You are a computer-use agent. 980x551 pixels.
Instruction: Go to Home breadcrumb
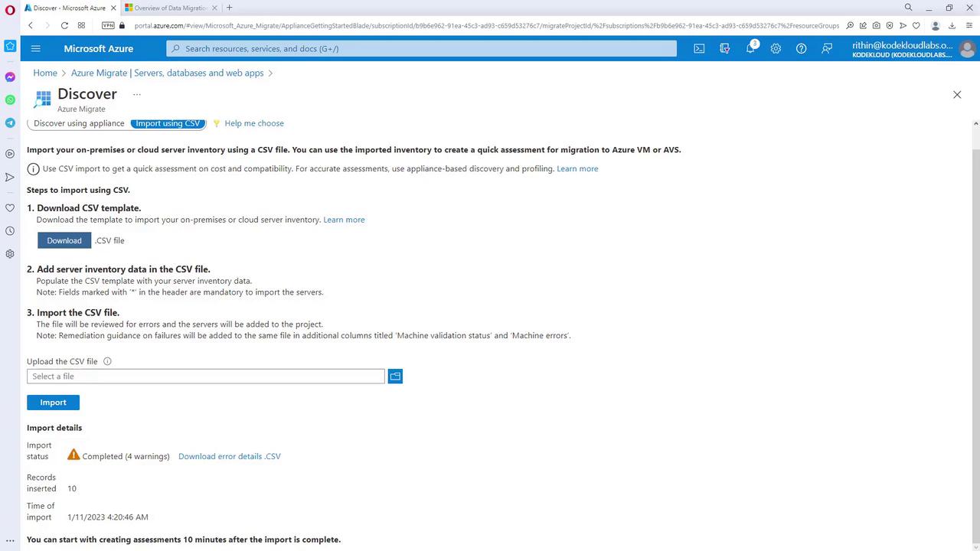(x=45, y=73)
